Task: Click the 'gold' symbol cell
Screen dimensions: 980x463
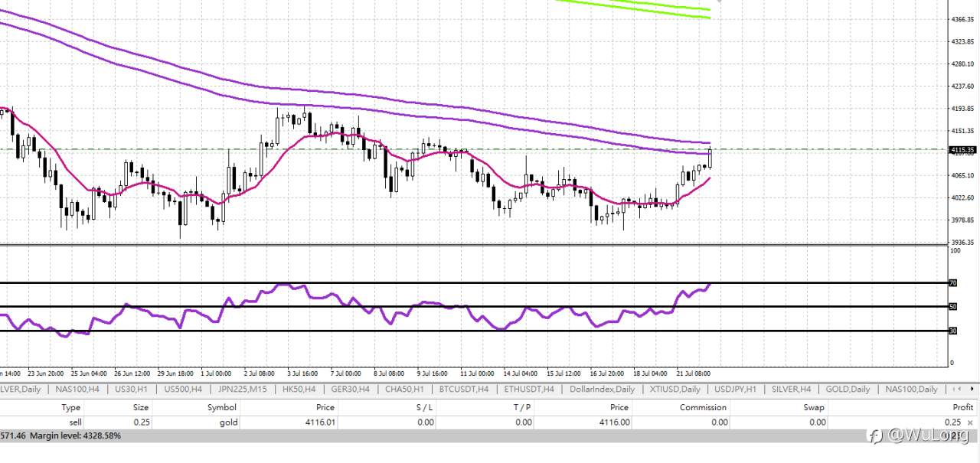Action: pyautogui.click(x=229, y=422)
